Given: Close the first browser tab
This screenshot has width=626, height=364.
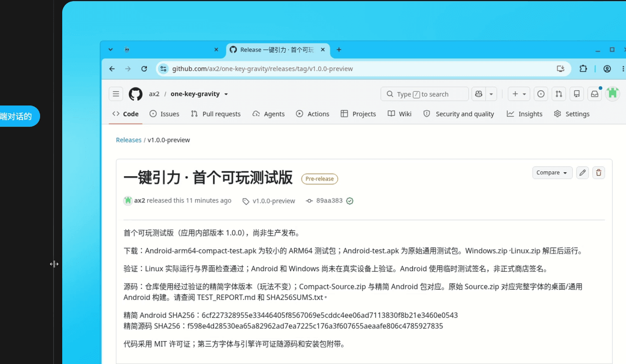Looking at the screenshot, I should (x=216, y=50).
